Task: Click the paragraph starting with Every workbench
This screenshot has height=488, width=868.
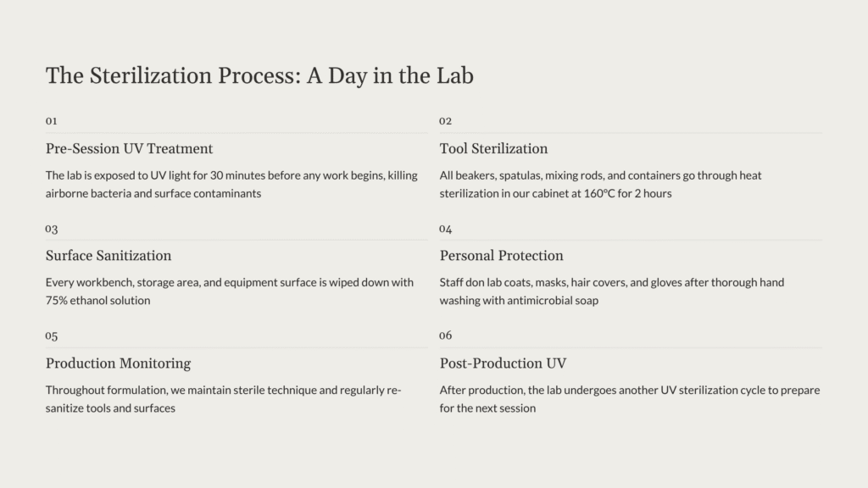Action: point(229,291)
